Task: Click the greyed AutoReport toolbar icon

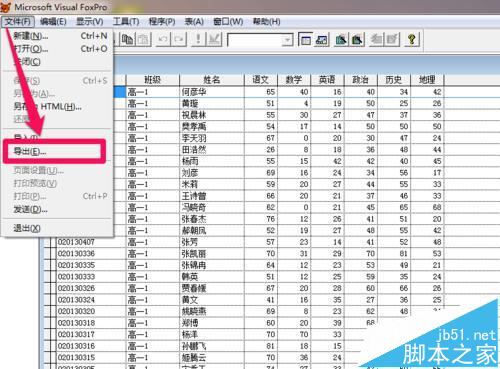Action: [393, 40]
